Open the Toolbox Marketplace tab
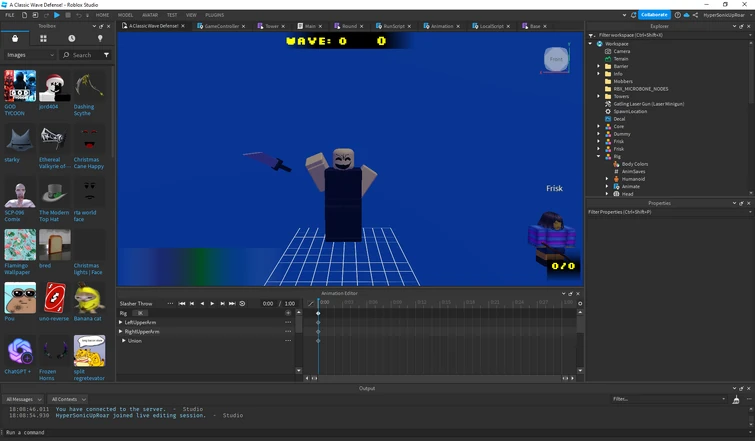The image size is (755, 441). click(14, 38)
